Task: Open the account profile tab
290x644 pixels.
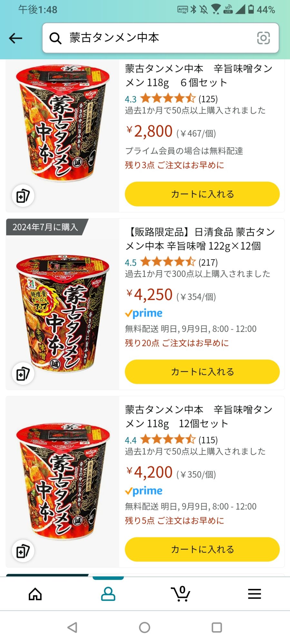Action: [x=108, y=594]
